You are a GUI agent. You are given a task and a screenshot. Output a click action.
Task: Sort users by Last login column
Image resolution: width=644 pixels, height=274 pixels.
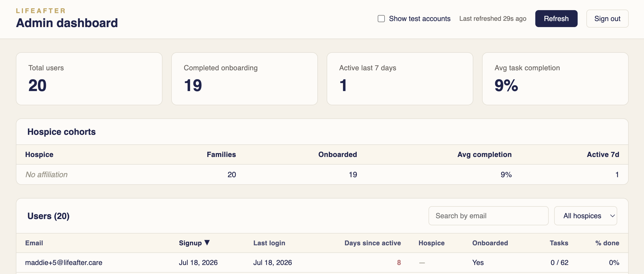[269, 243]
